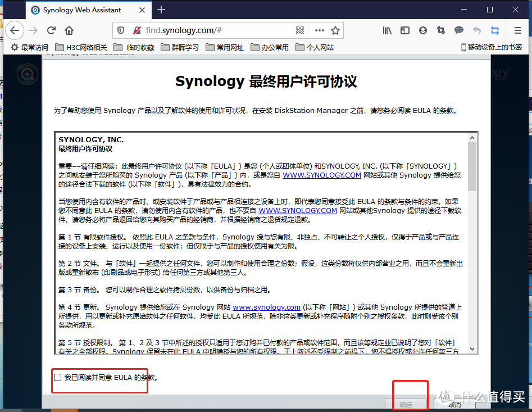
Task: Open the Firefox hamburger menu
Action: [517, 30]
